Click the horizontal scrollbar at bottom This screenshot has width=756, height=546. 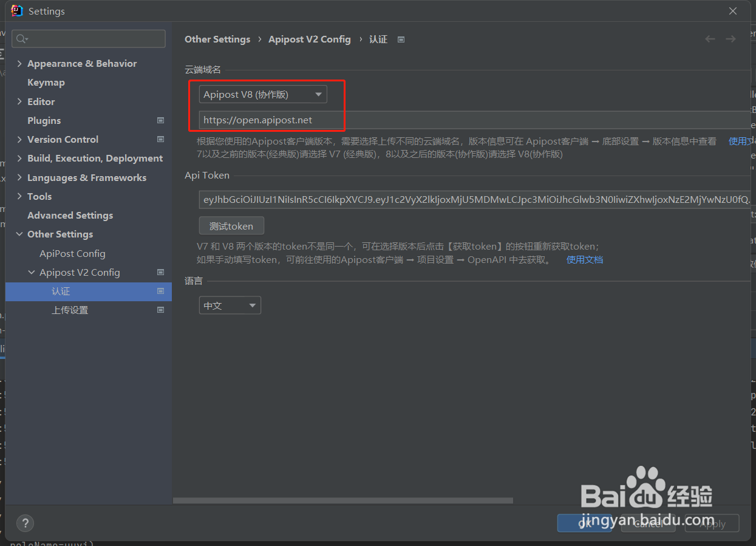pos(343,501)
